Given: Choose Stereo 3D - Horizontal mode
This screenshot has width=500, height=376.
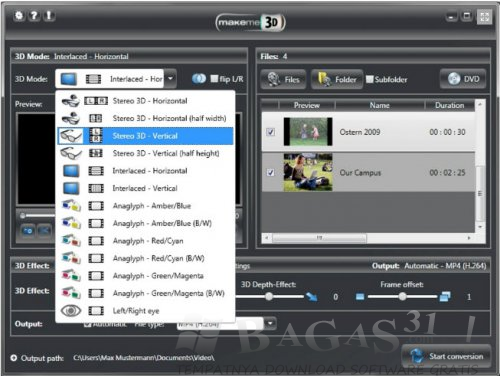Looking at the screenshot, I should click(146, 101).
